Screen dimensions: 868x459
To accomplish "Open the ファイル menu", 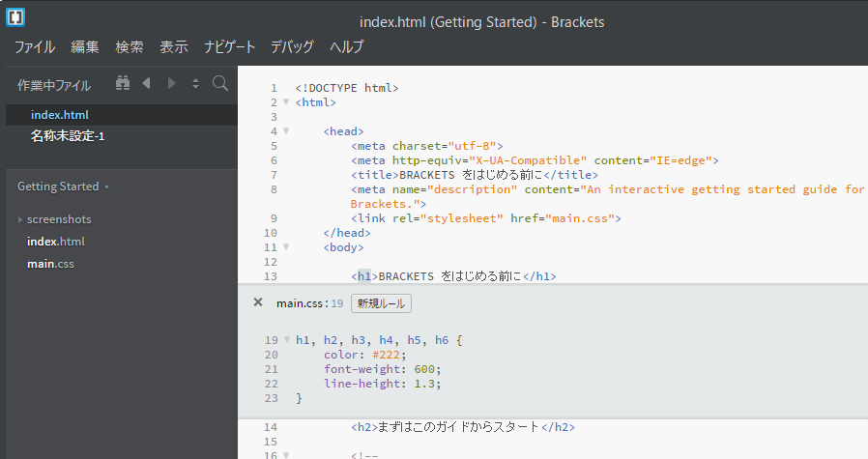I will (35, 46).
